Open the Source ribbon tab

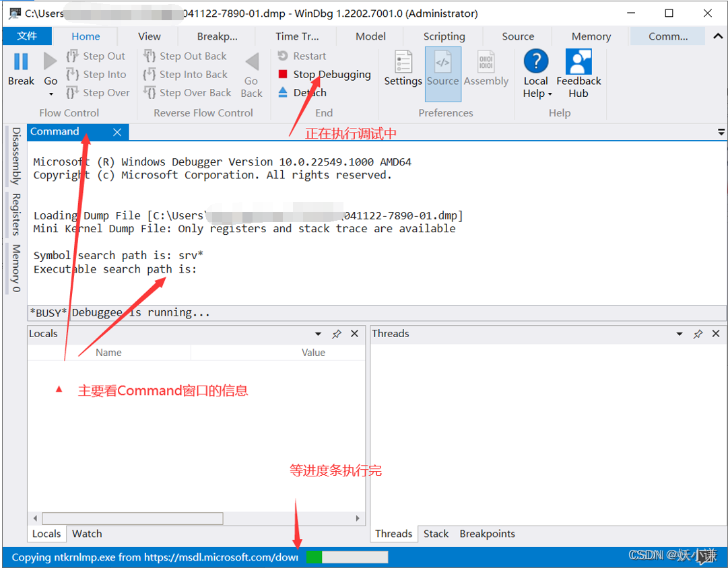518,36
